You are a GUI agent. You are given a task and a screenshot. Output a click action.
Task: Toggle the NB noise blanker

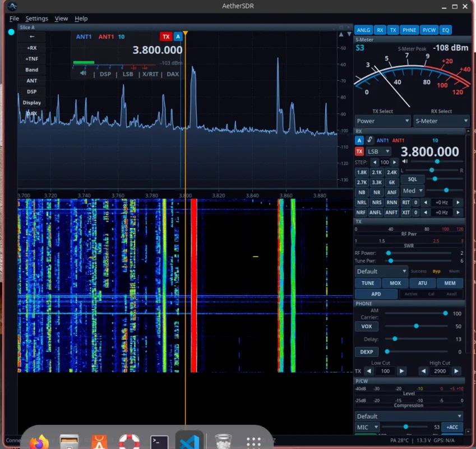point(362,193)
